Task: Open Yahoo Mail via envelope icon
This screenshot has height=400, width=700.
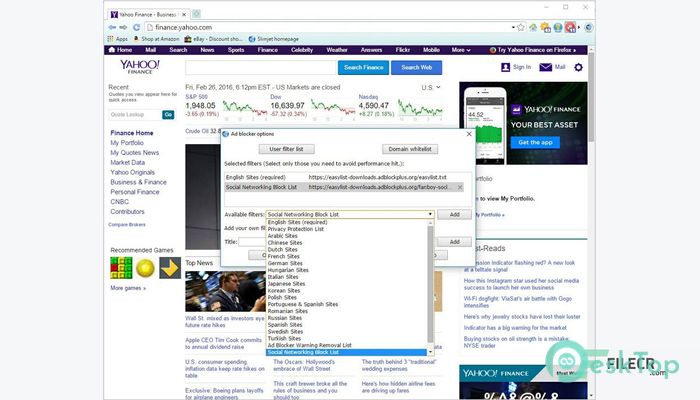Action: pos(546,67)
